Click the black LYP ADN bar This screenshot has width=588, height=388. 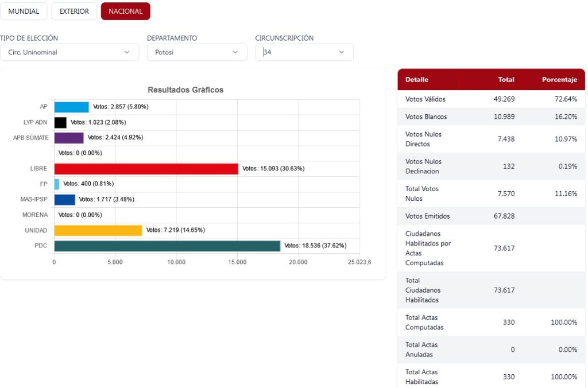60,122
